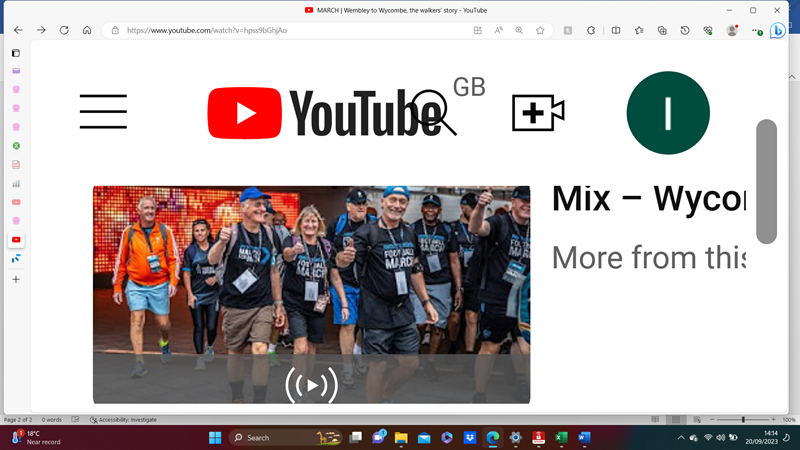Click the YouTube URL address field
The width and height of the screenshot is (800, 450).
(207, 30)
